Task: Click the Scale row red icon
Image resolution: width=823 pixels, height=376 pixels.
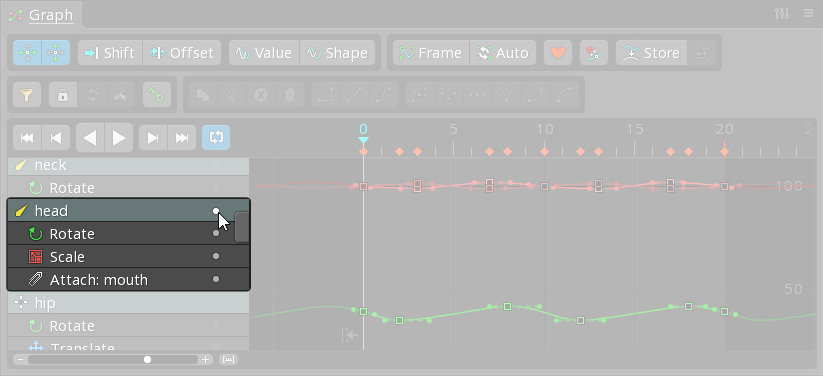Action: [x=35, y=257]
